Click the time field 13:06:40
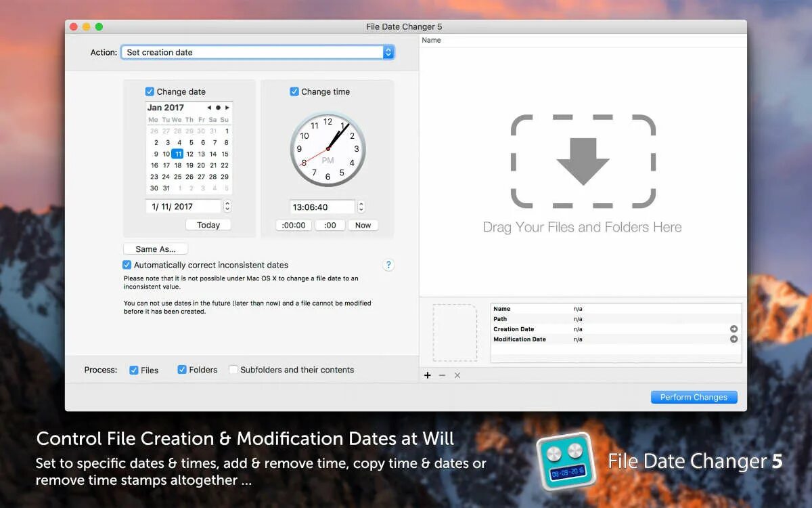The image size is (812, 508). point(322,207)
